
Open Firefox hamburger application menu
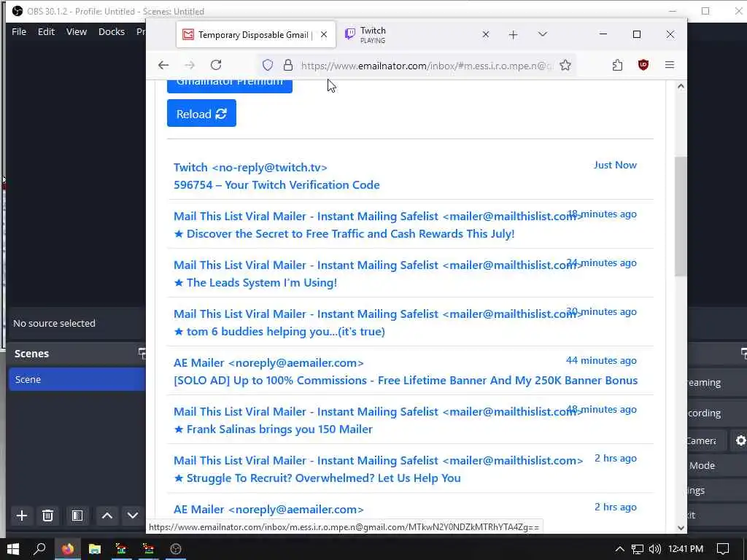click(x=670, y=65)
